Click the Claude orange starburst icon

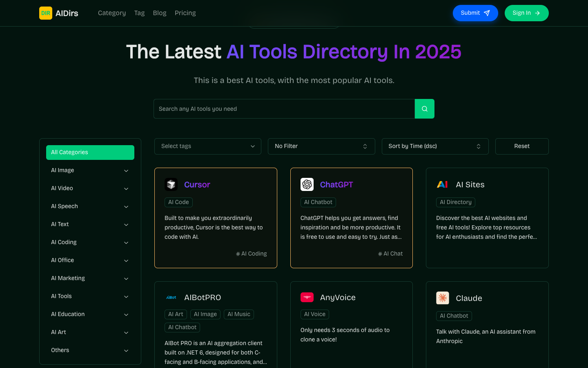(443, 298)
